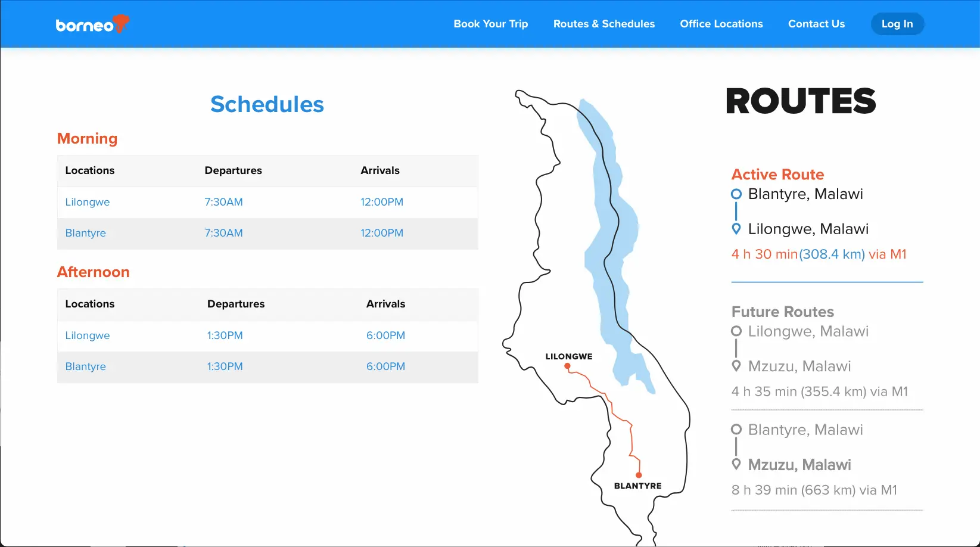Viewport: 980px width, 547px height.
Task: Click the orange route line on map
Action: tap(620, 416)
